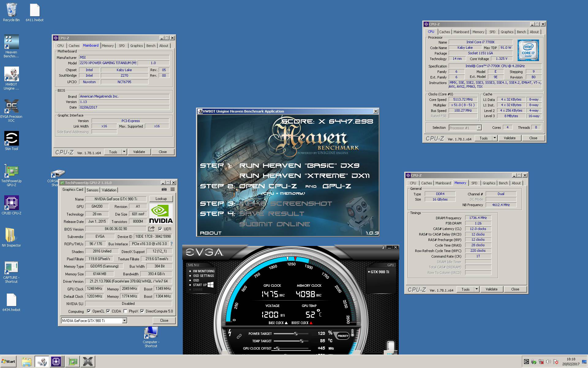The width and height of the screenshot is (588, 368).
Task: Open the Computer - Shortcut desktop icon
Action: (x=151, y=336)
